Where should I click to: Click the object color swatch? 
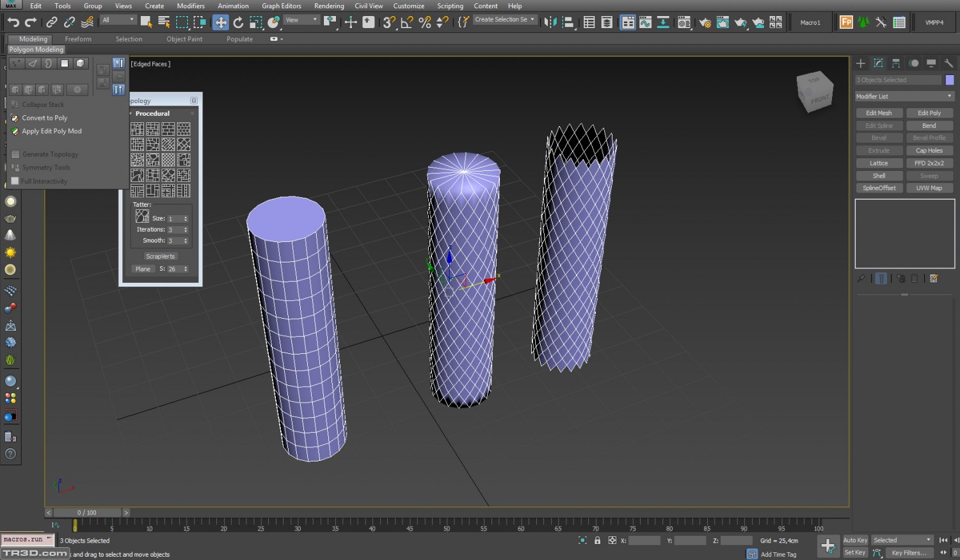click(x=950, y=80)
